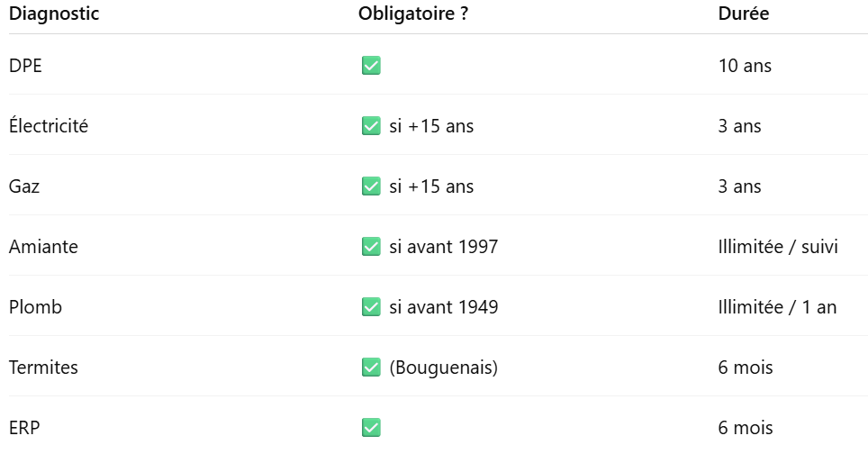Click the green checkmark in the ERP row
The width and height of the screenshot is (868, 454).
[370, 428]
